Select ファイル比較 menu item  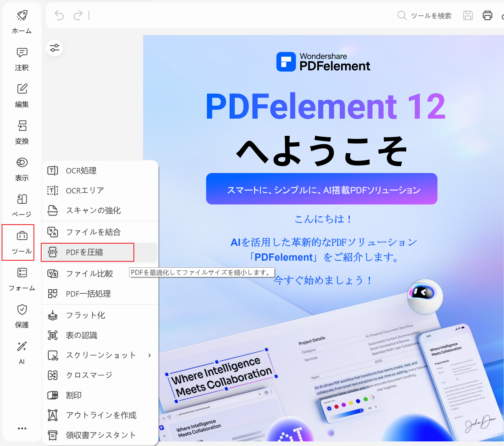[x=100, y=274]
